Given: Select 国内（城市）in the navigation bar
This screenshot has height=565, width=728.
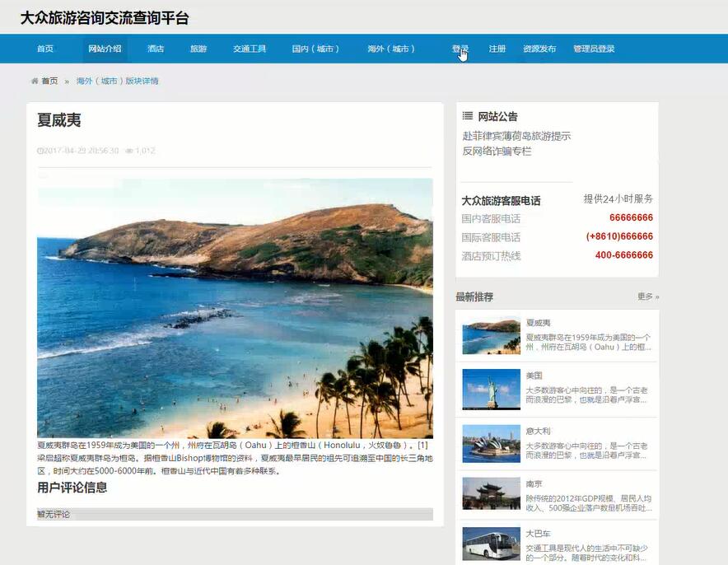Looking at the screenshot, I should tap(315, 49).
